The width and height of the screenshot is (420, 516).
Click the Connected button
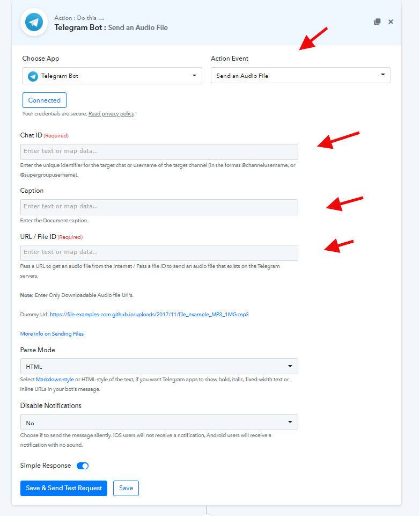pyautogui.click(x=45, y=100)
